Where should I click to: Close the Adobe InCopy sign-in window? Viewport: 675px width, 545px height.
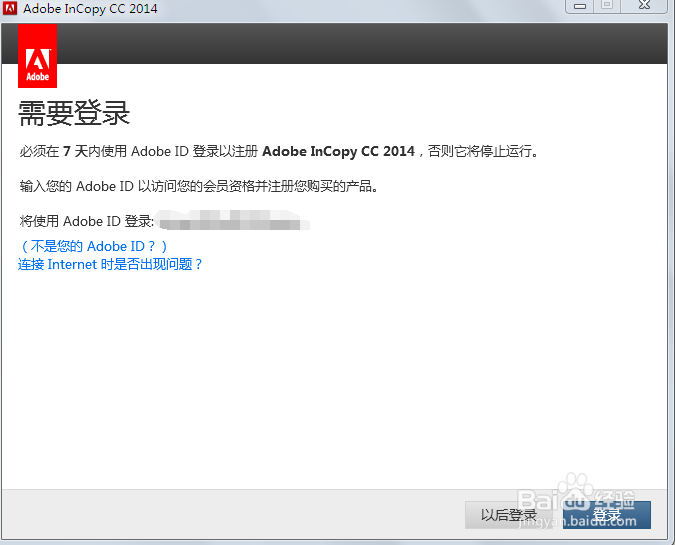click(x=644, y=6)
